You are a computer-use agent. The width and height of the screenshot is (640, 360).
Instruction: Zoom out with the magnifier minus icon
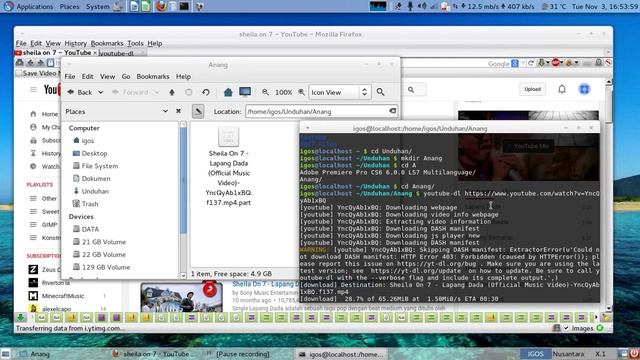(265, 93)
